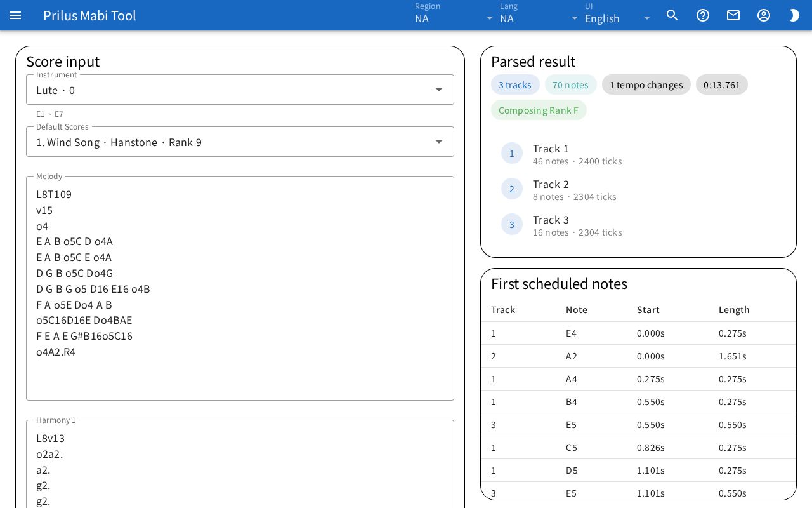Click into the Melody text area
The width and height of the screenshot is (812, 508).
click(x=240, y=288)
